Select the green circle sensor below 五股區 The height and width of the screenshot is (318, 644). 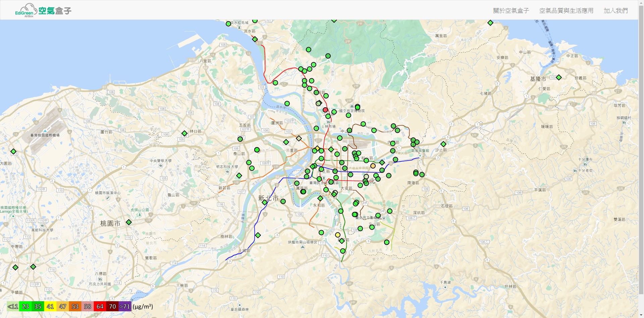coord(240,139)
